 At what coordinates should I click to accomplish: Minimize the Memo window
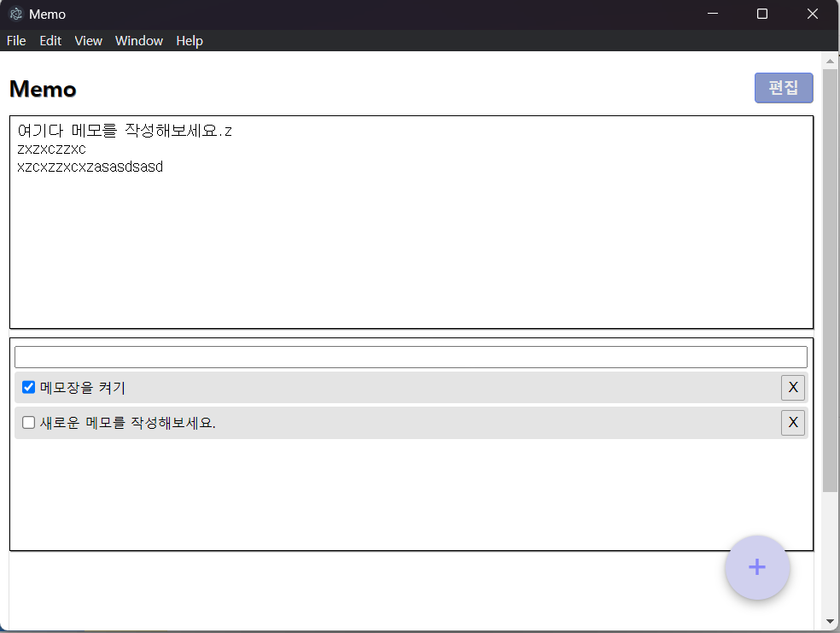[713, 14]
